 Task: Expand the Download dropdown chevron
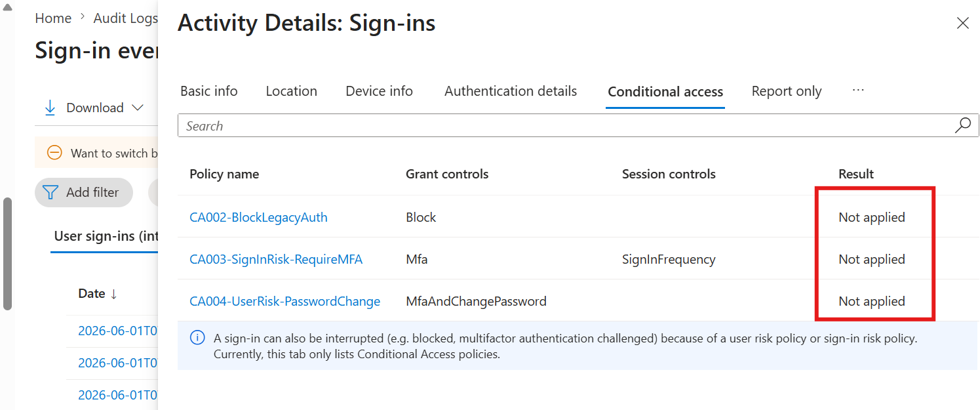point(138,108)
